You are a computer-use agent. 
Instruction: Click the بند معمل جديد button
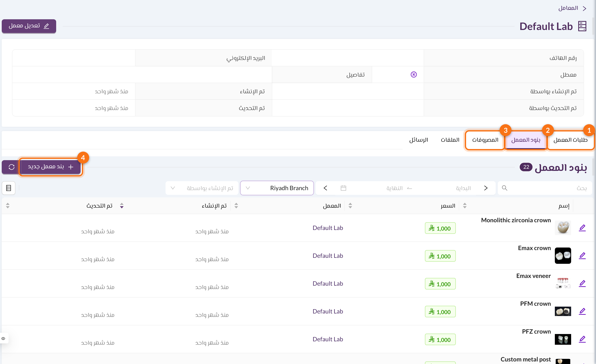click(x=51, y=167)
